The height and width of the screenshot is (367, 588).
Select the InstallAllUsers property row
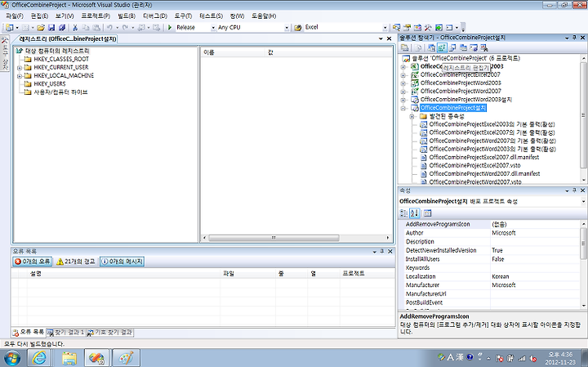(492, 259)
